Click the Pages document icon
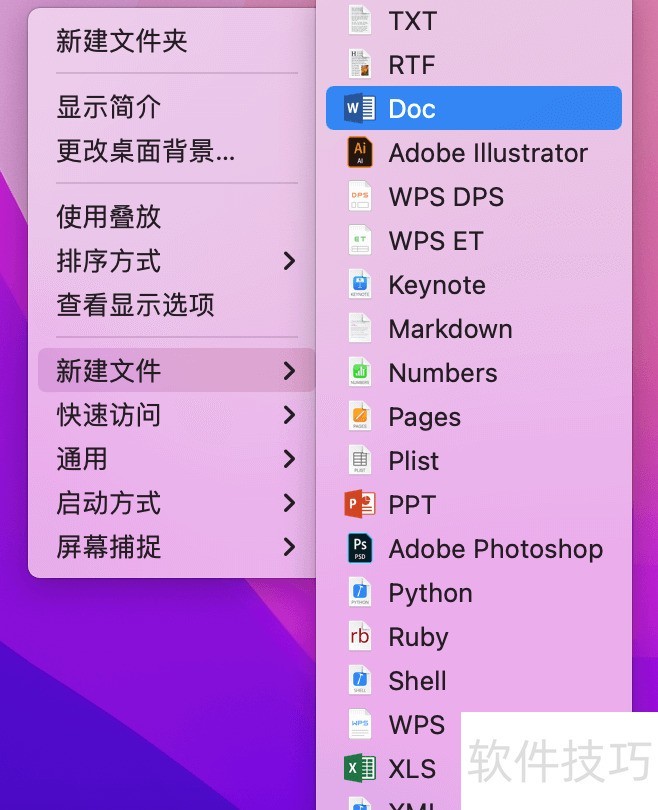658x810 pixels. point(359,417)
